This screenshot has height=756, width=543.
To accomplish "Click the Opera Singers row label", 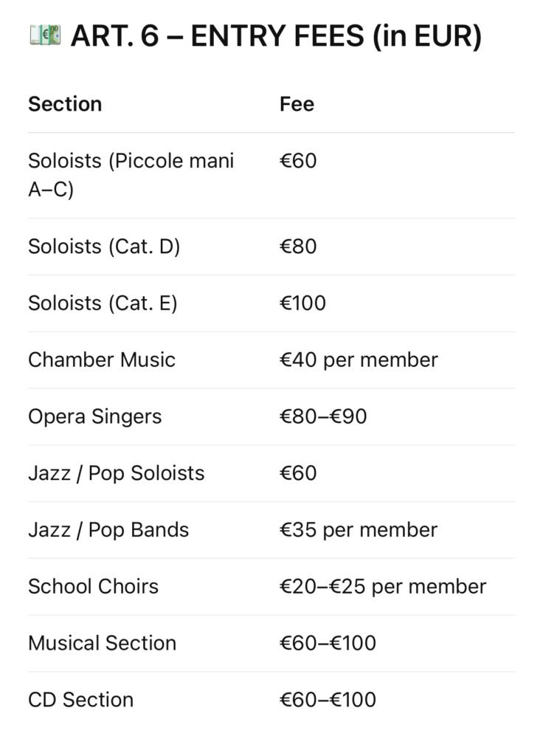I will [x=94, y=416].
